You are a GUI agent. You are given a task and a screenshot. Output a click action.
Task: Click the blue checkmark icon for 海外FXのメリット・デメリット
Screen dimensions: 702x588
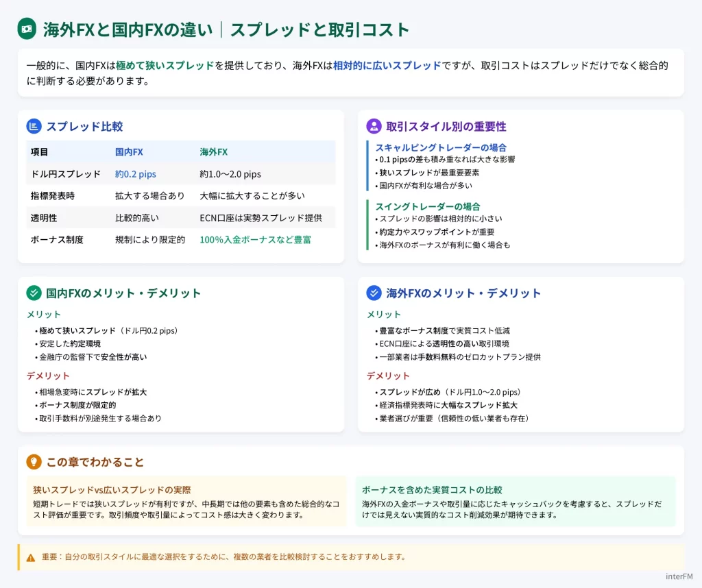(374, 293)
